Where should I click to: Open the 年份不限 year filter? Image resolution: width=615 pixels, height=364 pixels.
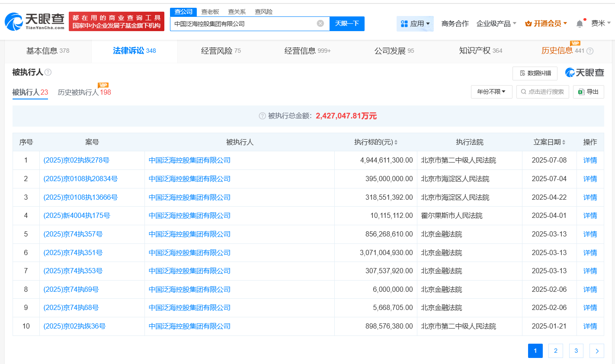pyautogui.click(x=491, y=92)
